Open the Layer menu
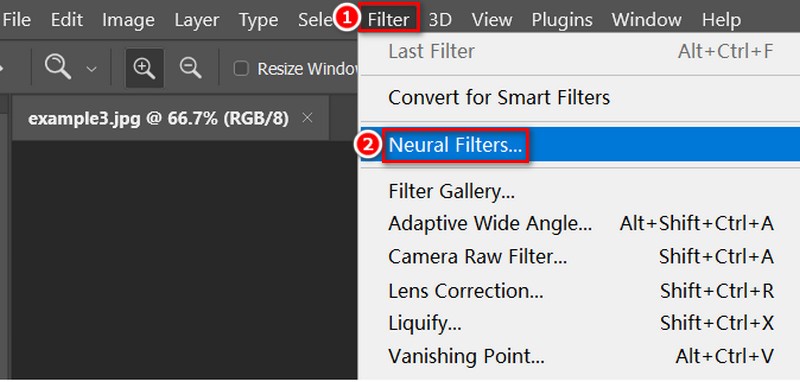Viewport: 800px width, 382px height. tap(196, 20)
